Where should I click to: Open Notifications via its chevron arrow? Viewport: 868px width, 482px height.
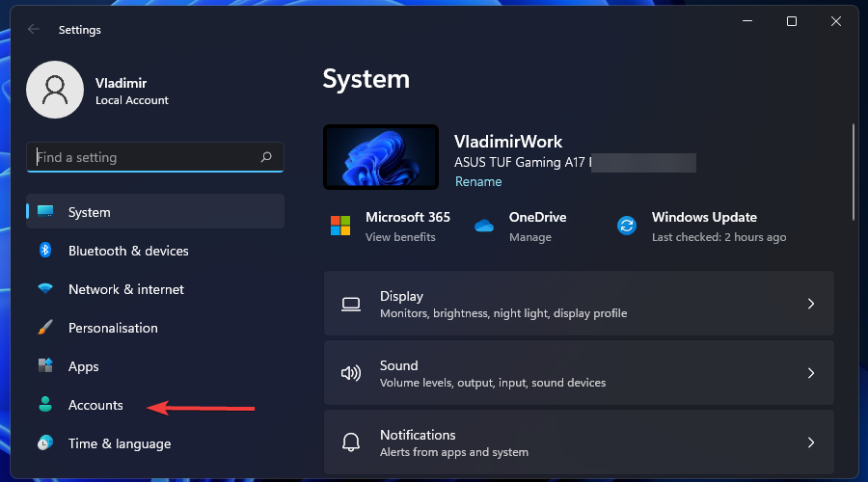pos(811,442)
